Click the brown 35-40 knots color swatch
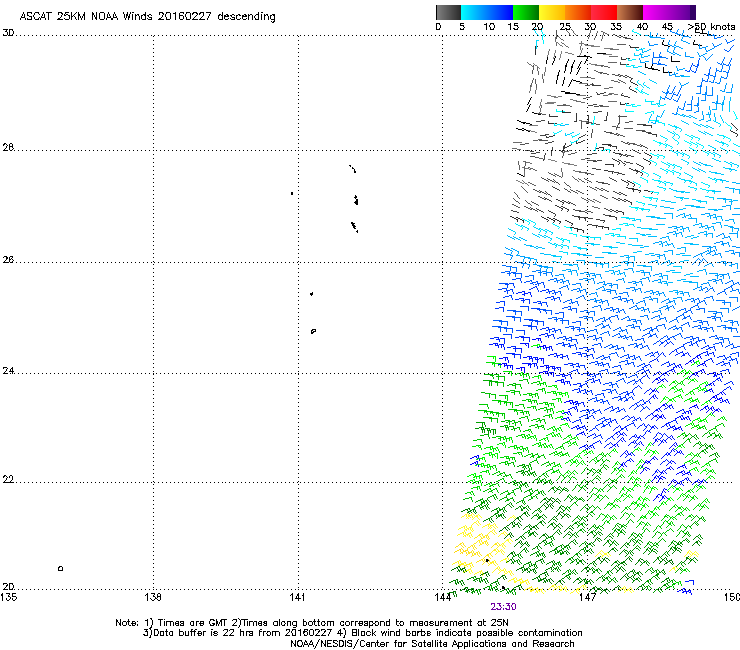The height and width of the screenshot is (650, 740). click(x=630, y=12)
